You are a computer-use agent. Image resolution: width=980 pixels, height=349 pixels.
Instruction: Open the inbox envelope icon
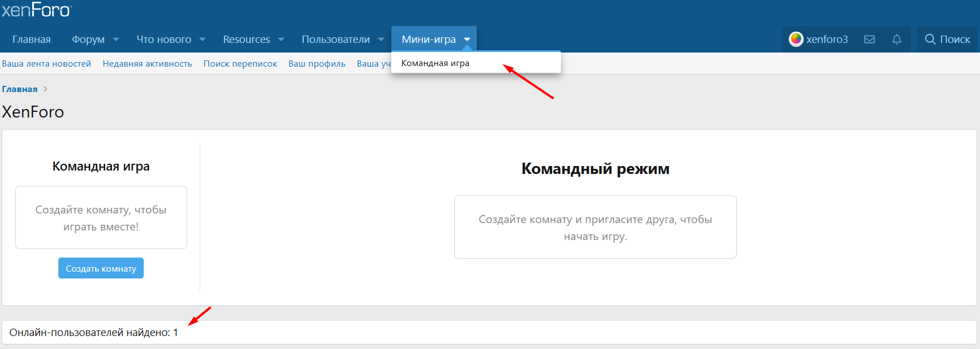point(869,40)
